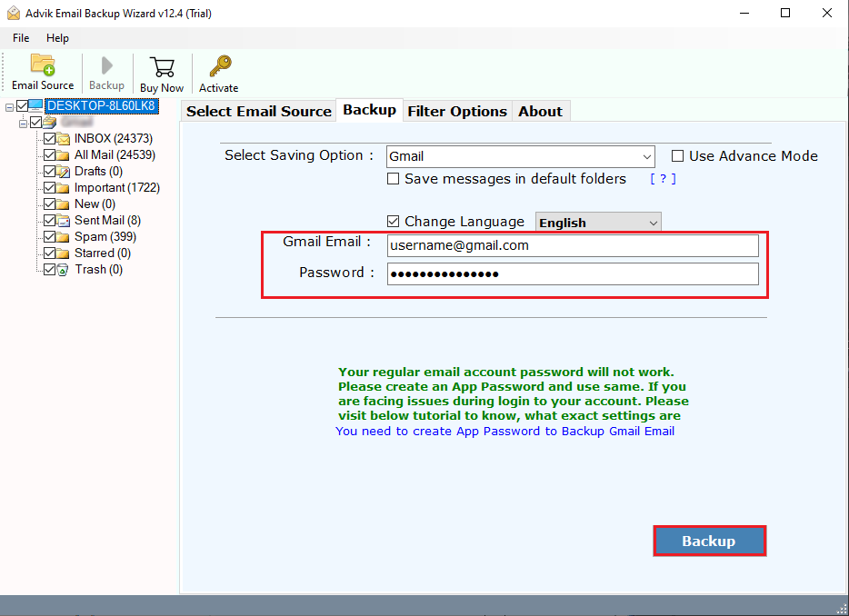This screenshot has width=849, height=616.
Task: Select the Drafts (0) label
Action: (98, 171)
